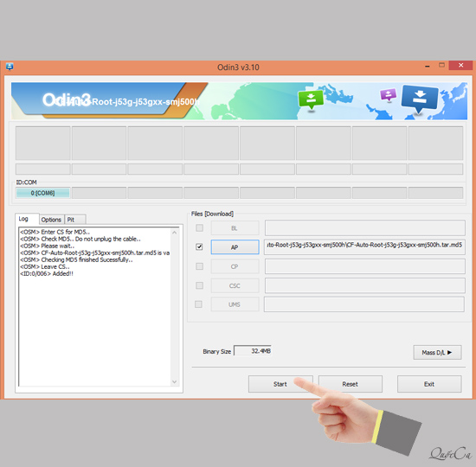
Task: Enable the CSC file checkbox
Action: (x=199, y=285)
